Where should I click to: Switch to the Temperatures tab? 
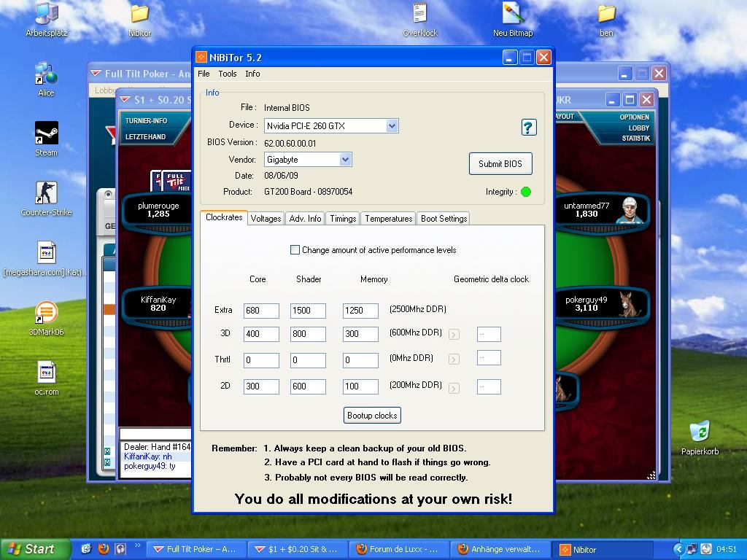point(389,219)
